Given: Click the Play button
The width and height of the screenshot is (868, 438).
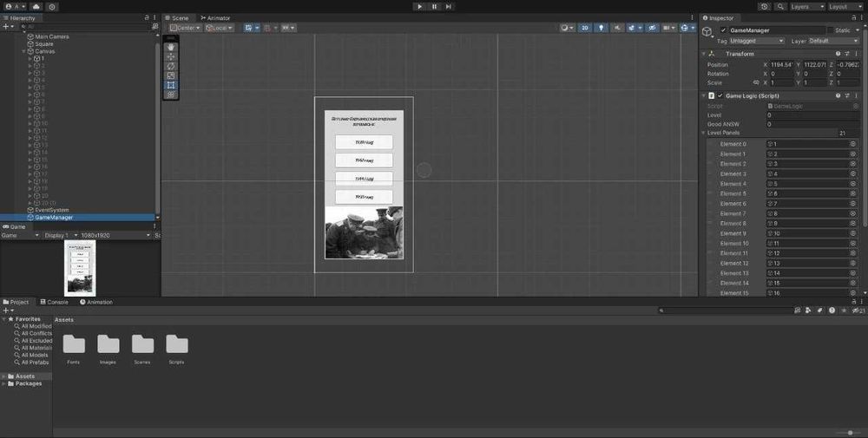Looking at the screenshot, I should [419, 7].
